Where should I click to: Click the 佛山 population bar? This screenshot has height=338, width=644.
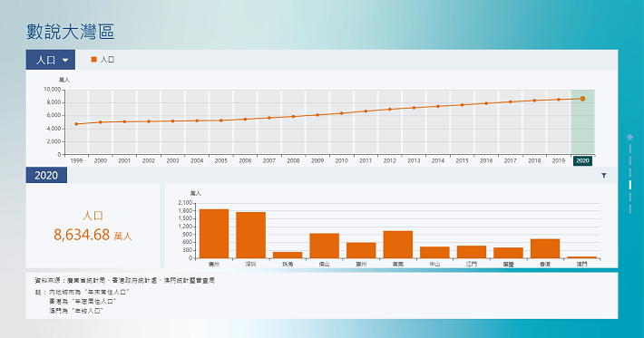click(x=325, y=246)
